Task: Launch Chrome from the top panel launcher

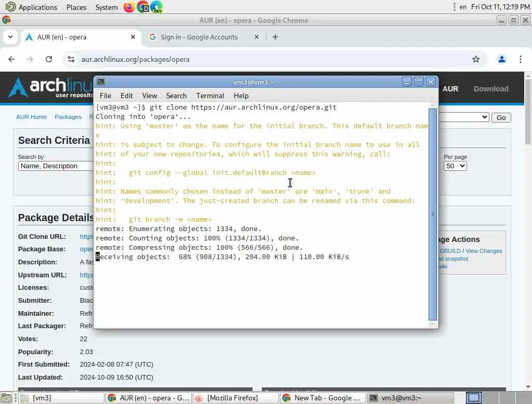Action: (x=143, y=7)
